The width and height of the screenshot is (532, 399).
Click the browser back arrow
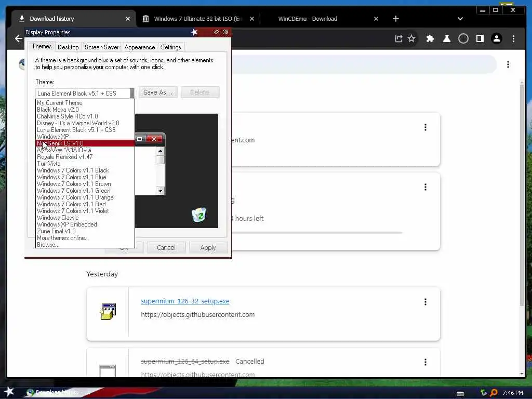18,38
